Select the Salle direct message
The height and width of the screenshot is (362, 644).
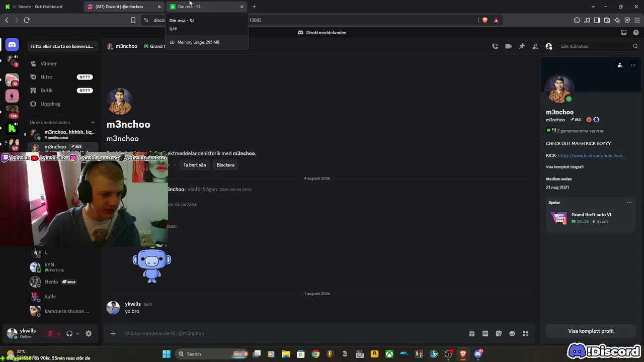point(63,297)
